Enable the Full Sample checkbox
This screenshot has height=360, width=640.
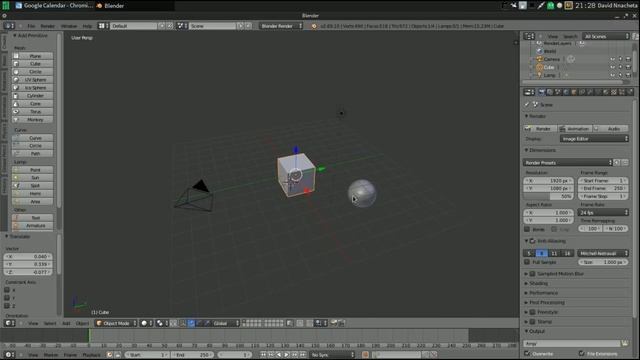click(x=527, y=262)
